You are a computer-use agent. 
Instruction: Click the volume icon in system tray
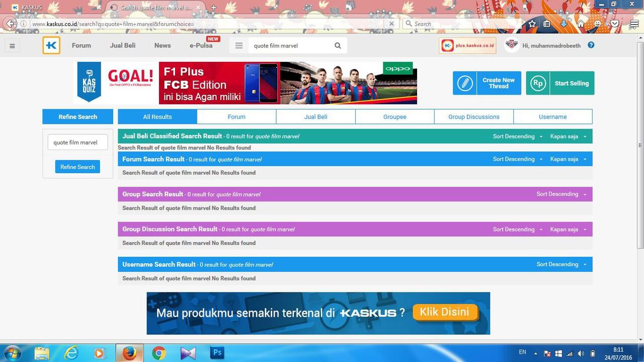point(581,353)
